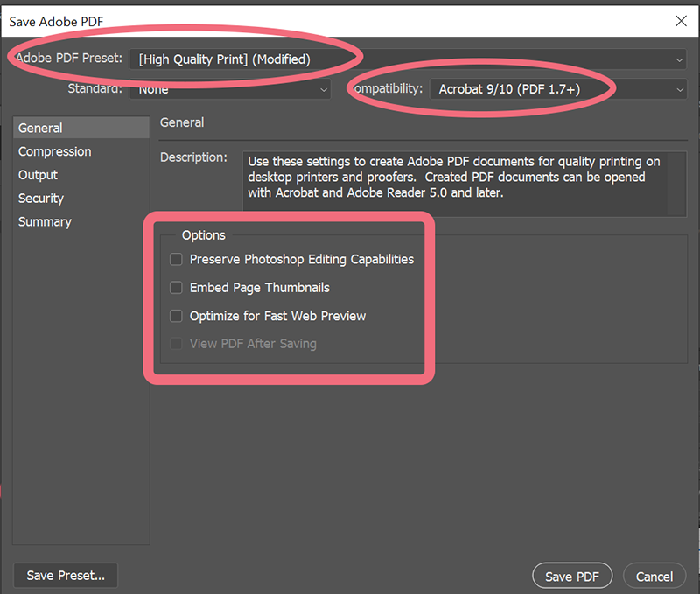The height and width of the screenshot is (594, 700).
Task: Cancel the Save Adobe PDF dialog
Action: [x=654, y=577]
